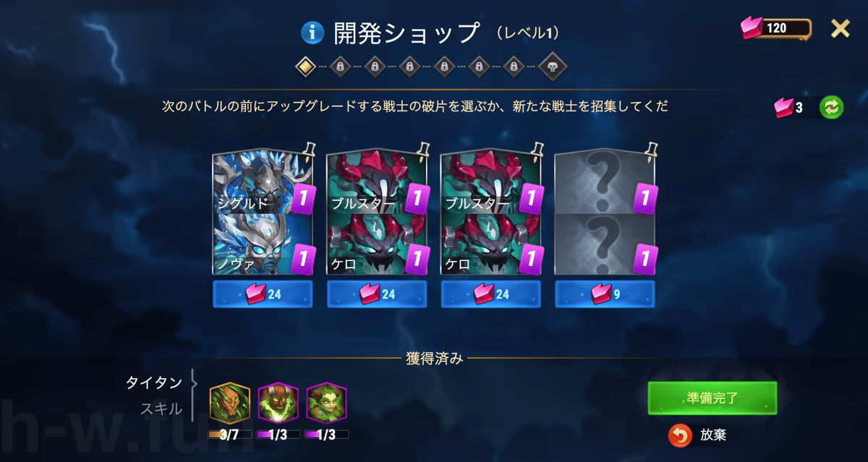Select the last acquired titan with leaf hair
868x462 pixels.
click(x=327, y=403)
